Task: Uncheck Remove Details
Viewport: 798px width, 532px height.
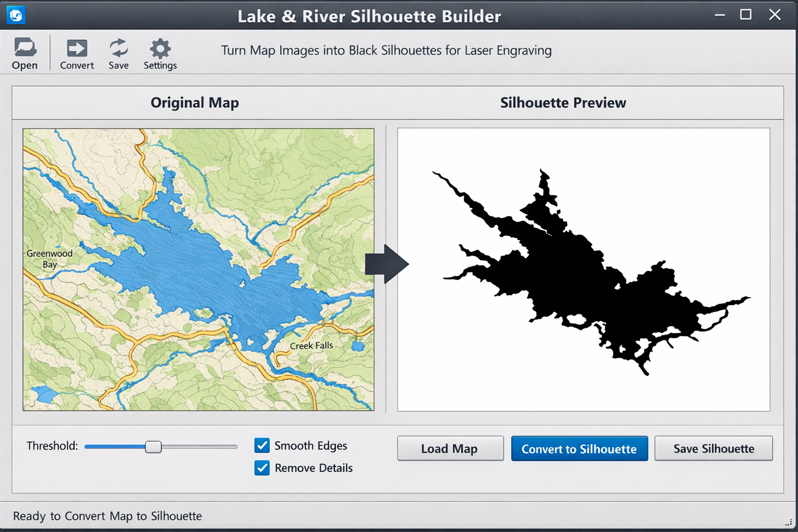Action: tap(262, 468)
